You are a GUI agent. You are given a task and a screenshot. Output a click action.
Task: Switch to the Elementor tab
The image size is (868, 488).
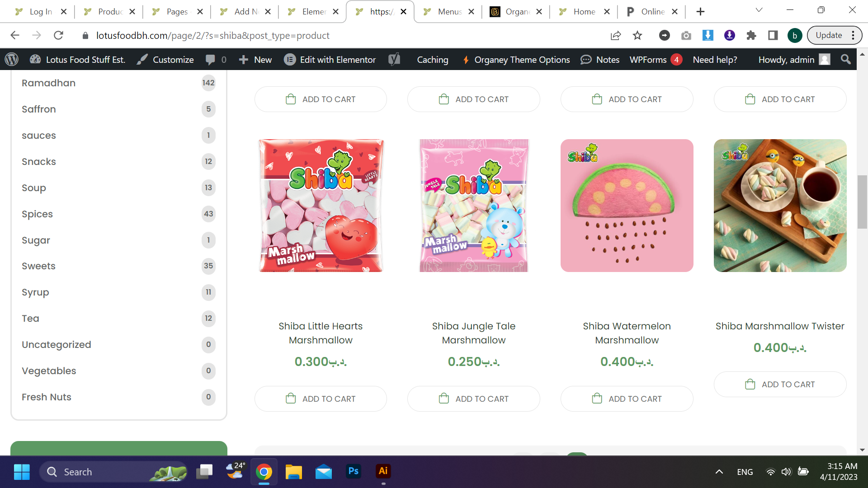coord(312,11)
